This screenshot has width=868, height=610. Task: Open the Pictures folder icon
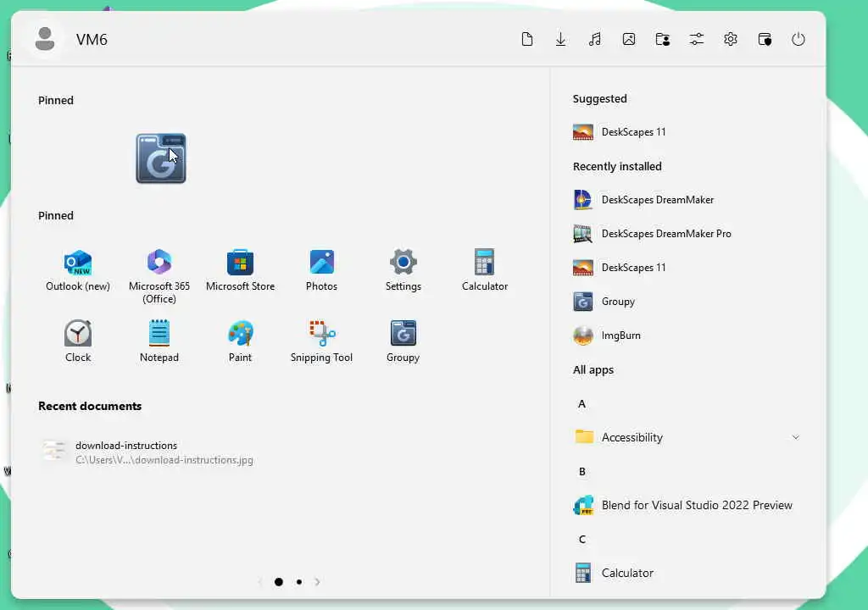coord(629,39)
